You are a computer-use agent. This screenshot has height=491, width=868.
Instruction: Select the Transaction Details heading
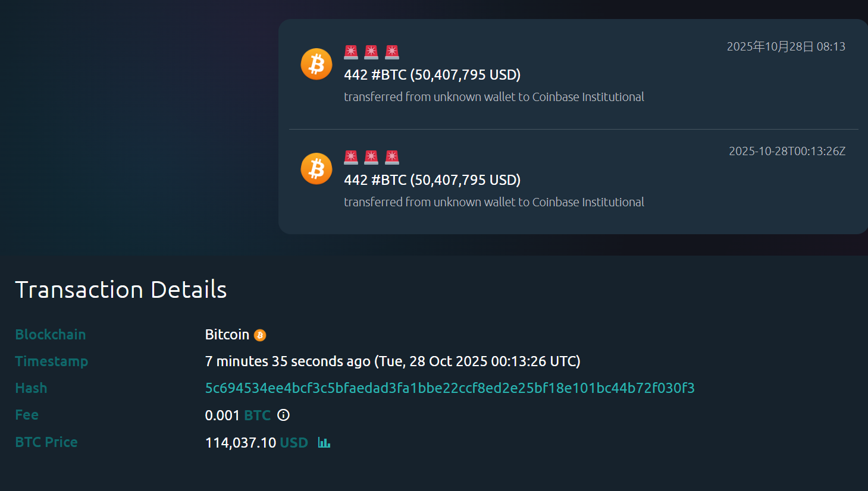(121, 289)
